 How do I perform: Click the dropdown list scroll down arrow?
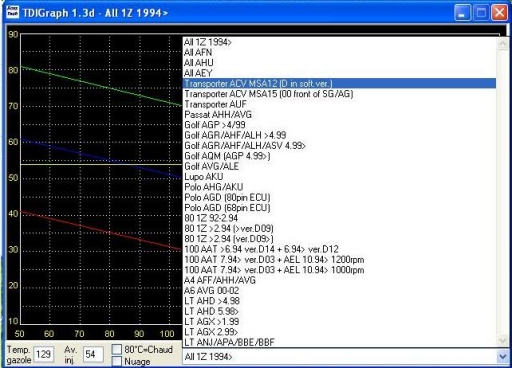[x=503, y=341]
